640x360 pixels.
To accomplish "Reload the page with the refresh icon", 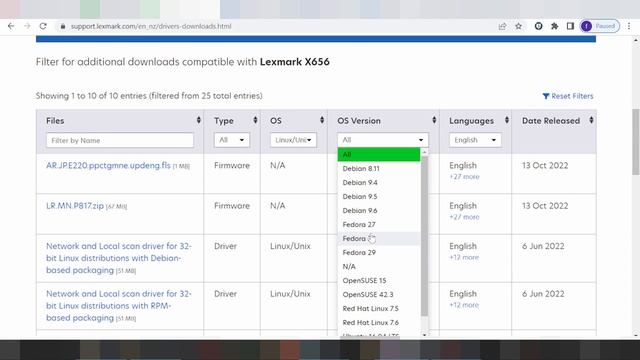I will point(43,26).
